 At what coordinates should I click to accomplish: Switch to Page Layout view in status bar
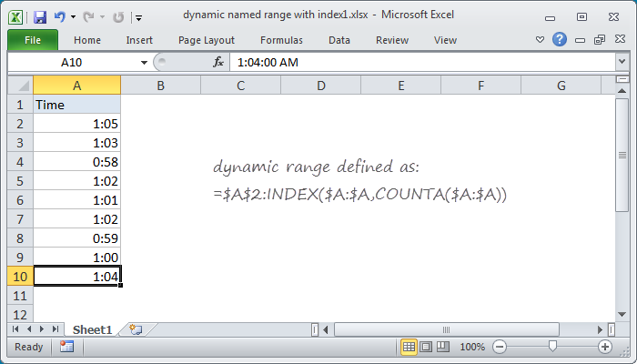tap(426, 347)
